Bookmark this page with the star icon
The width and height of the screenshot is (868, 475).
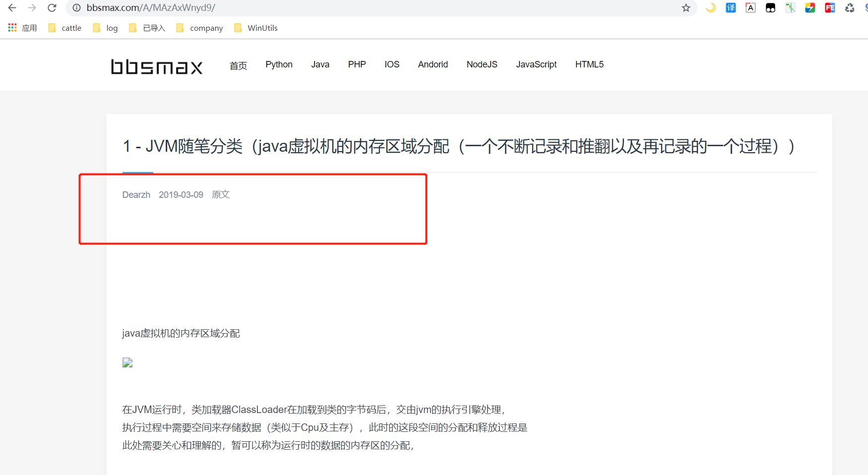pyautogui.click(x=686, y=8)
